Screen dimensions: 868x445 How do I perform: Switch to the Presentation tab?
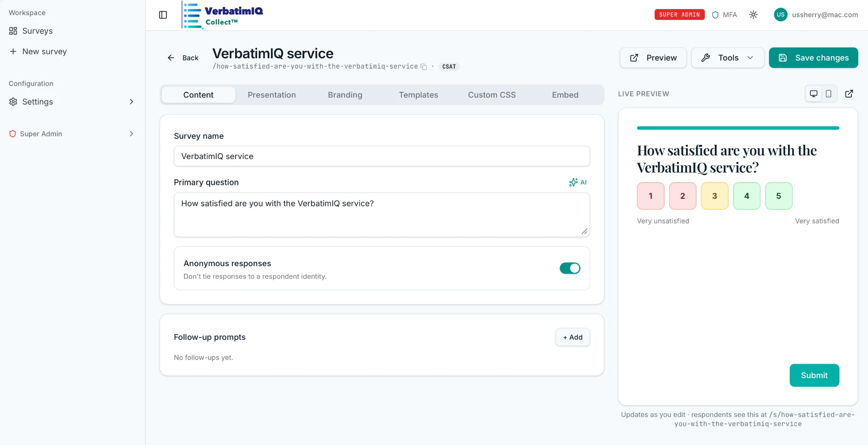pos(272,95)
